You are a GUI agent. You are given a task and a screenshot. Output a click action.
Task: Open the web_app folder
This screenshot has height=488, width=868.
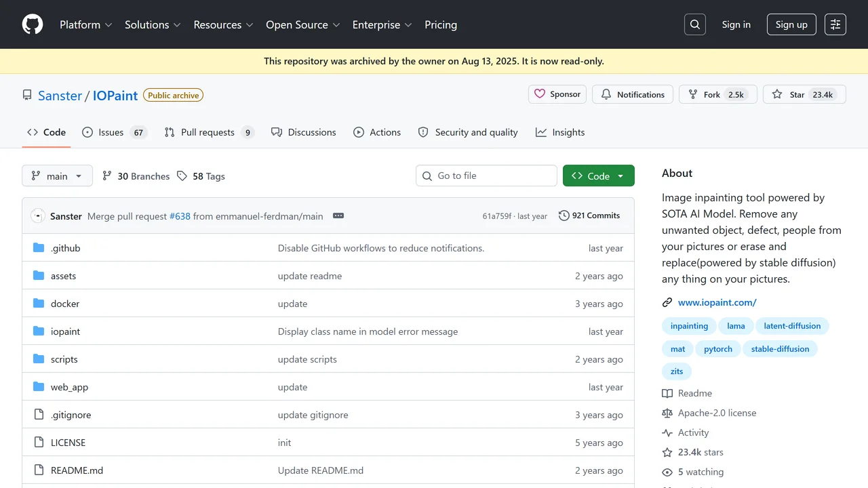click(70, 387)
